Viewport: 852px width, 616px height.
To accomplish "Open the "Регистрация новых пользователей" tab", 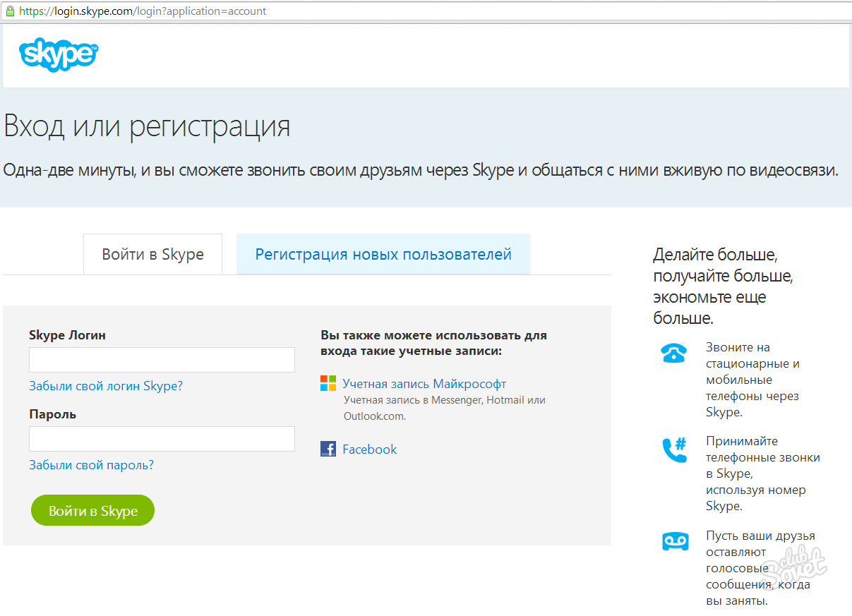I will coord(383,254).
